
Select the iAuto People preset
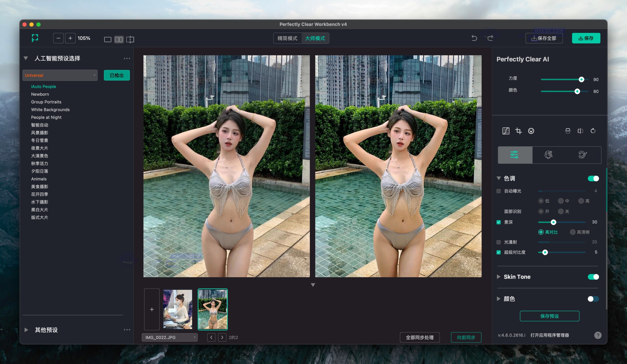(44, 86)
